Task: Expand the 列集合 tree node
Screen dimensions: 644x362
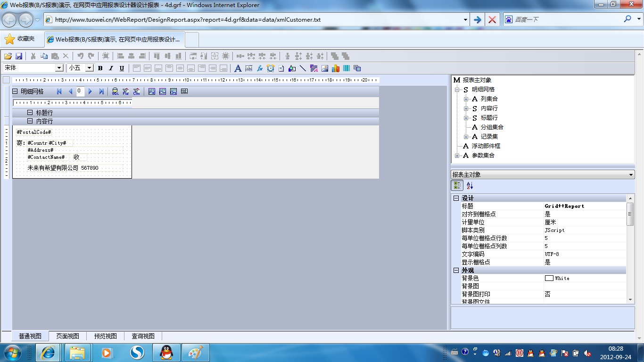Action: [466, 99]
